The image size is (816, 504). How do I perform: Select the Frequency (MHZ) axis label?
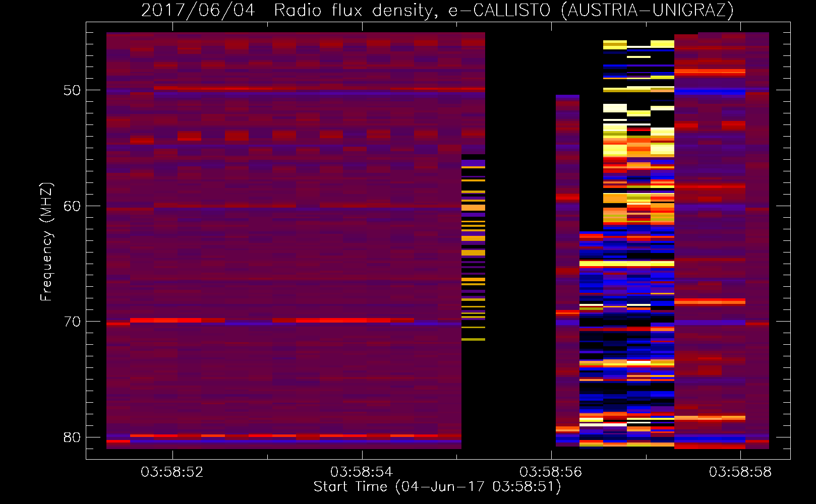[46, 241]
